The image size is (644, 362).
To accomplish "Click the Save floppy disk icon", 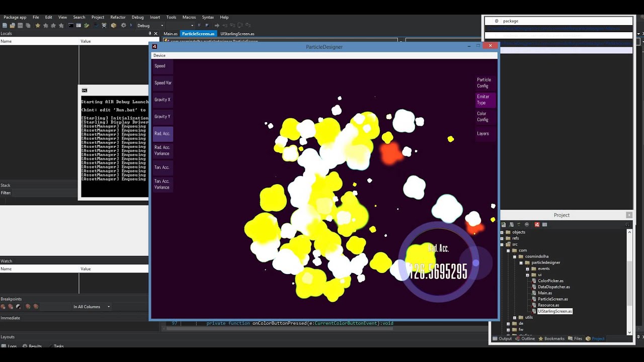I will click(21, 25).
